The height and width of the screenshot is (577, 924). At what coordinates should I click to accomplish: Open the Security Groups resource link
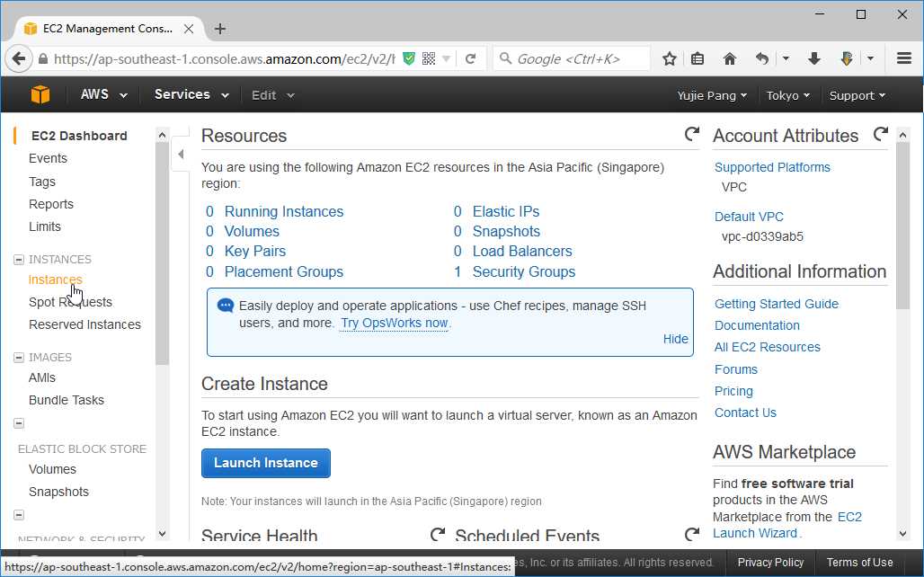(524, 271)
